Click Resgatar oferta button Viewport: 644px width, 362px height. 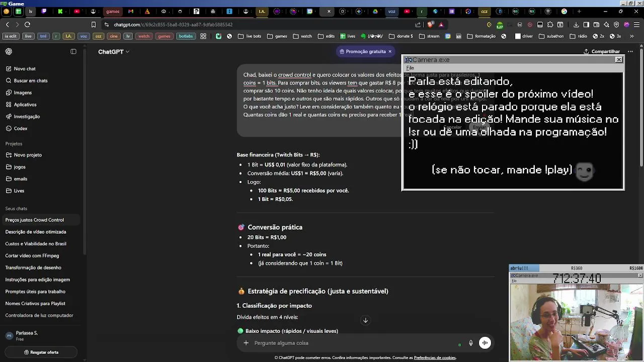point(41,352)
